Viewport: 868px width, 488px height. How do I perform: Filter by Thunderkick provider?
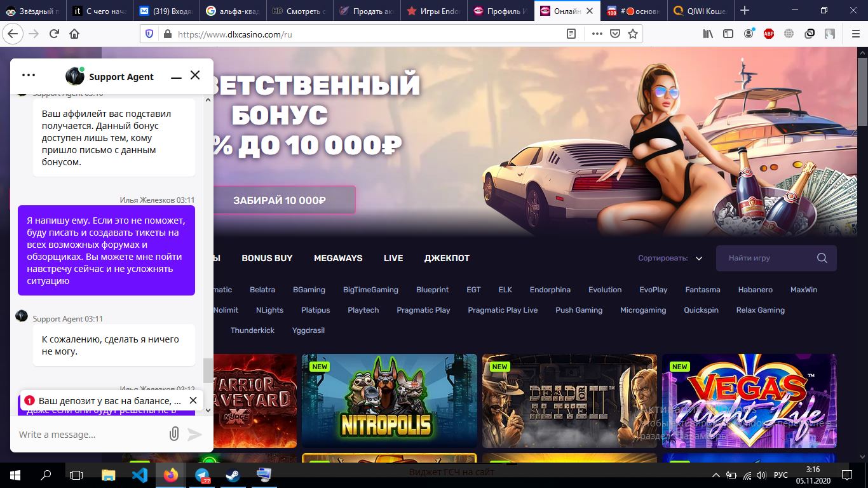click(252, 330)
